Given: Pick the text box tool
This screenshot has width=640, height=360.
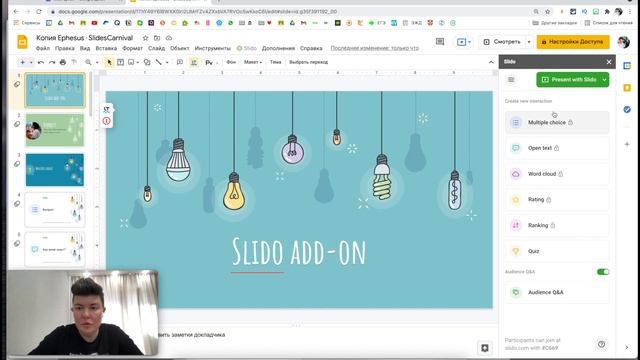Looking at the screenshot, I should (x=120, y=62).
